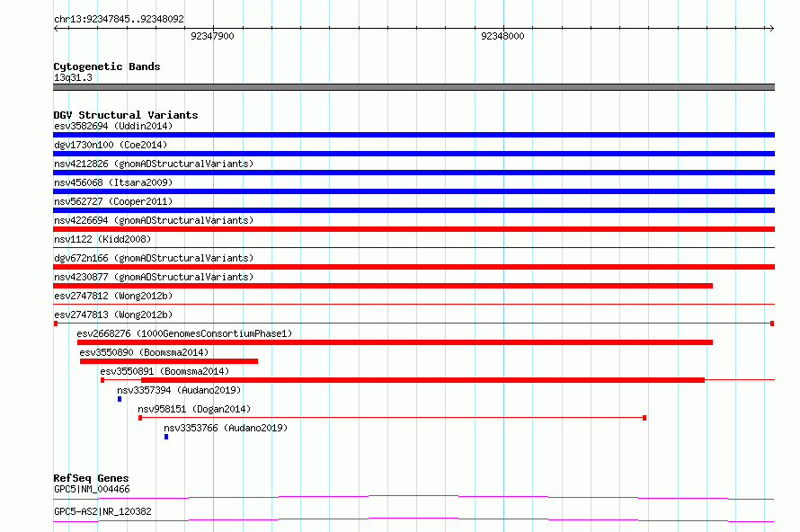
Task: Click the nsv4226694 (gnomADStructuralVariants) label
Action: [154, 220]
